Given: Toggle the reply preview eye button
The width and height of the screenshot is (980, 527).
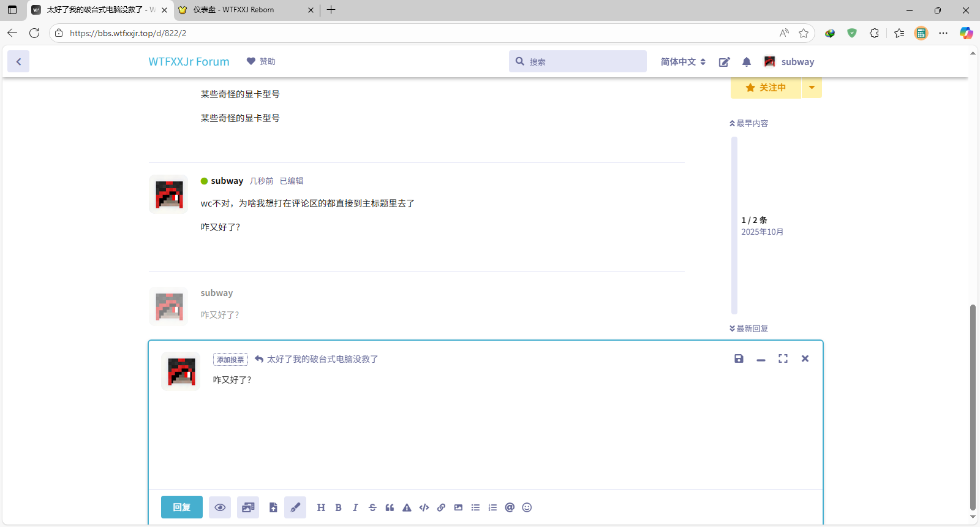Looking at the screenshot, I should coord(220,507).
